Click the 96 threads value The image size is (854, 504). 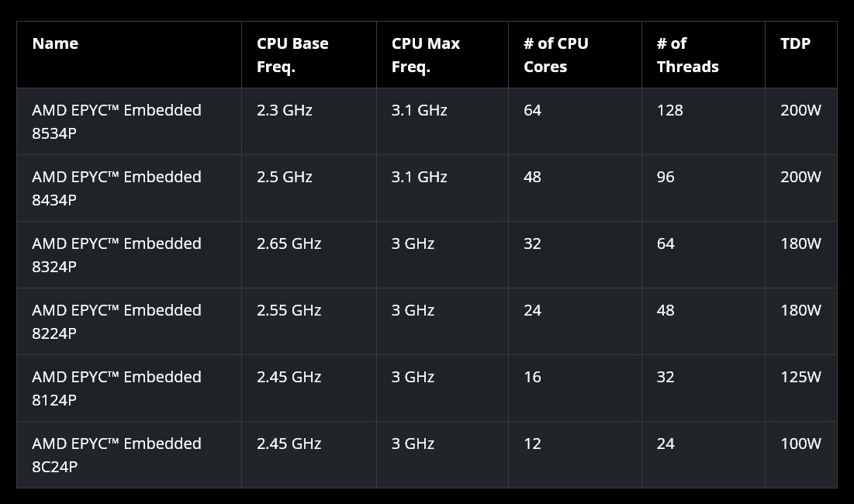coord(666,178)
